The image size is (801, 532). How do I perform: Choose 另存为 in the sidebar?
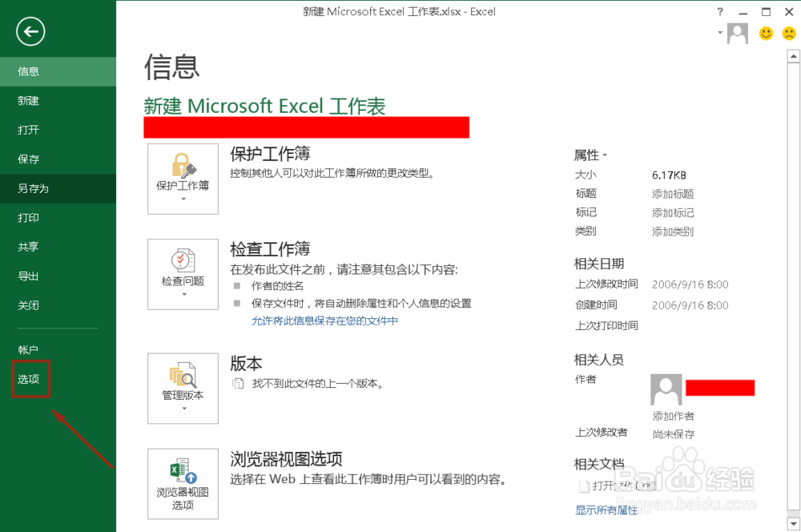[x=58, y=188]
